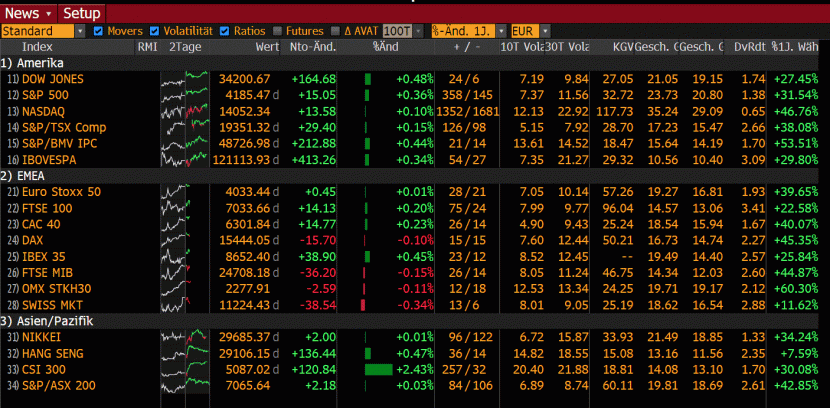This screenshot has width=830, height=408.
Task: Open the S&P 500 index
Action: (45, 96)
